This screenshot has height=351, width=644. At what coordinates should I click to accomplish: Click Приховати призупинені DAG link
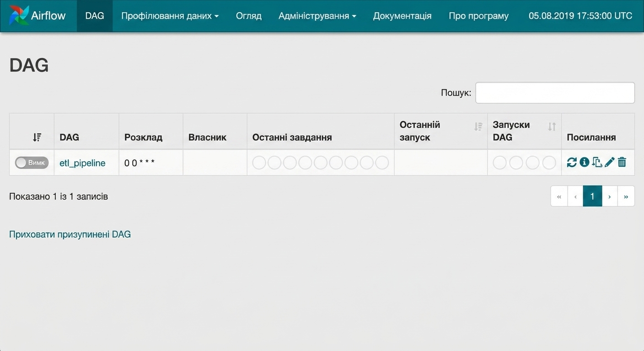(70, 234)
